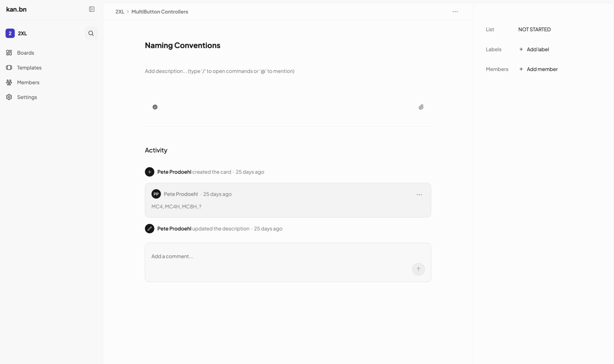The width and height of the screenshot is (614, 364).
Task: Click the kan.bn logo
Action: coord(16,9)
